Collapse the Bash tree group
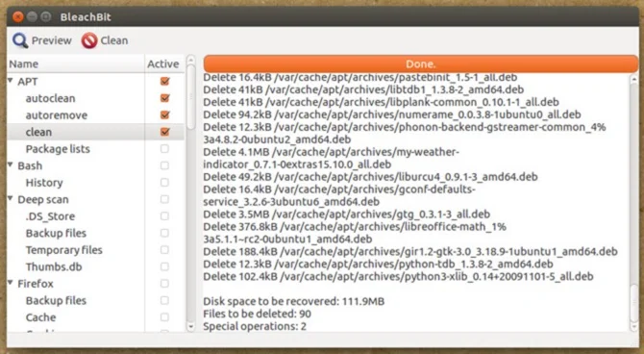The width and height of the screenshot is (644, 354). pos(11,164)
